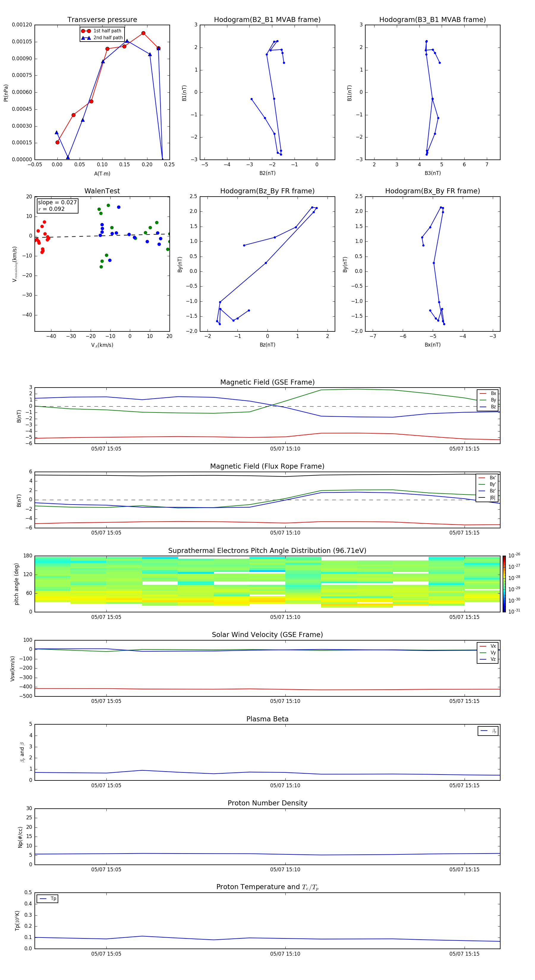The image size is (535, 980).
Task: Click 'Bx(nT)' x-axis label
Action: [432, 345]
